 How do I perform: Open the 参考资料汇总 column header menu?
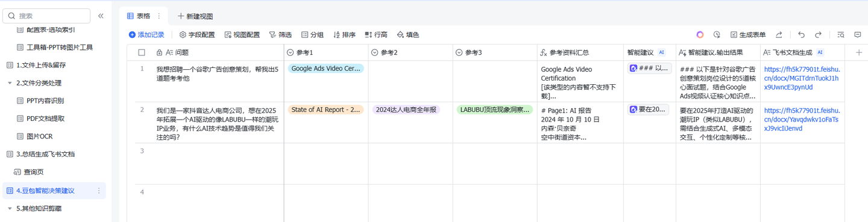click(x=580, y=52)
